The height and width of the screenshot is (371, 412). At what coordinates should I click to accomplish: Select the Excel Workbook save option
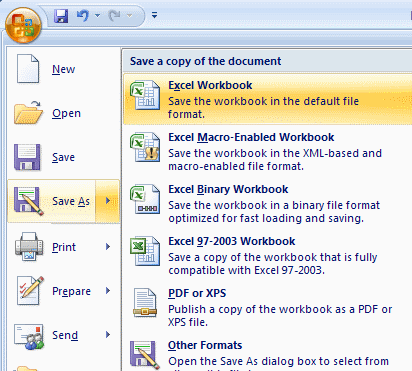268,99
